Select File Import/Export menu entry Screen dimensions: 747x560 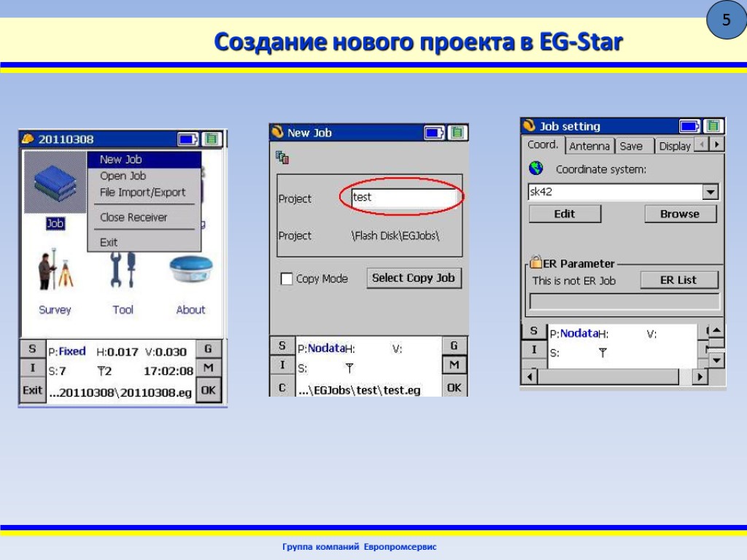click(144, 192)
